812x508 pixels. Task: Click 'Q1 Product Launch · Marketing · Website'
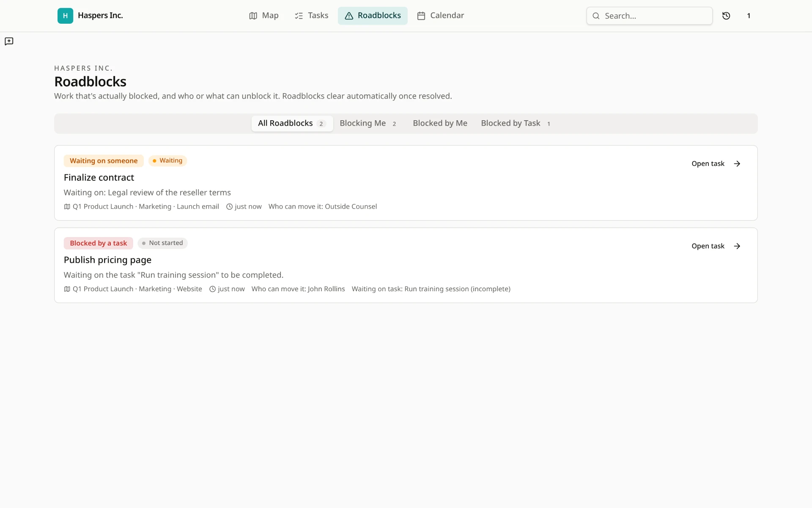pyautogui.click(x=137, y=289)
